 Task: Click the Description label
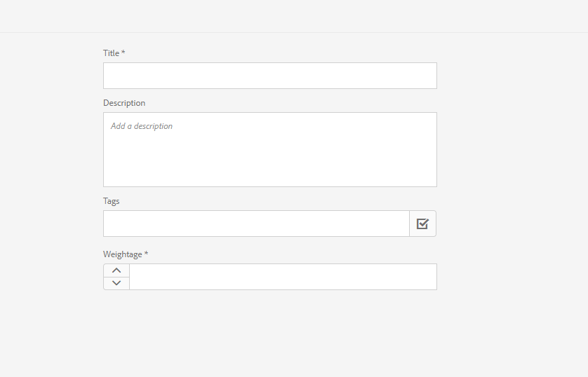tap(124, 103)
